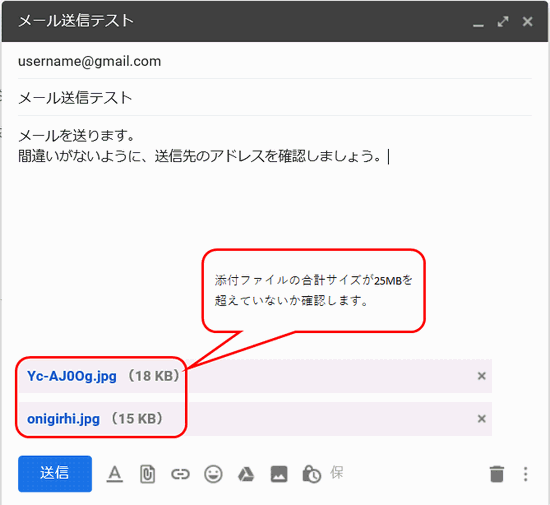Open text formatting options (underlined A)
This screenshot has width=550, height=505.
point(114,474)
